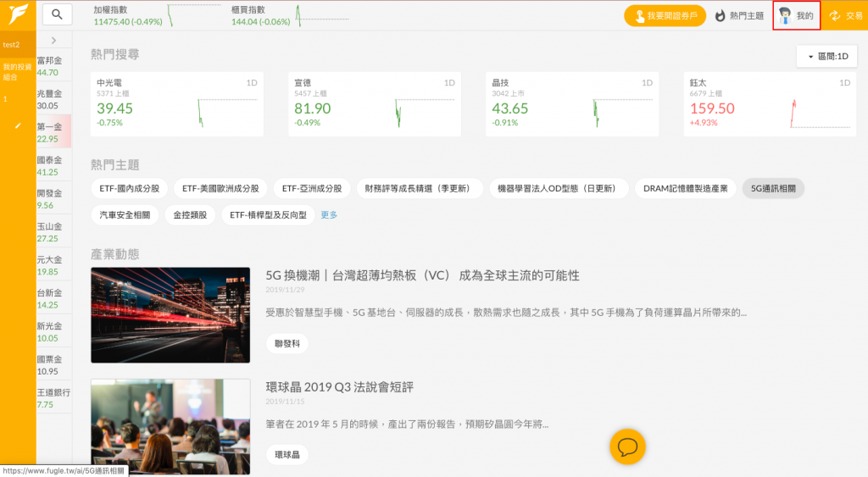Open the orange chat bubble button
The width and height of the screenshot is (868, 477).
click(627, 446)
